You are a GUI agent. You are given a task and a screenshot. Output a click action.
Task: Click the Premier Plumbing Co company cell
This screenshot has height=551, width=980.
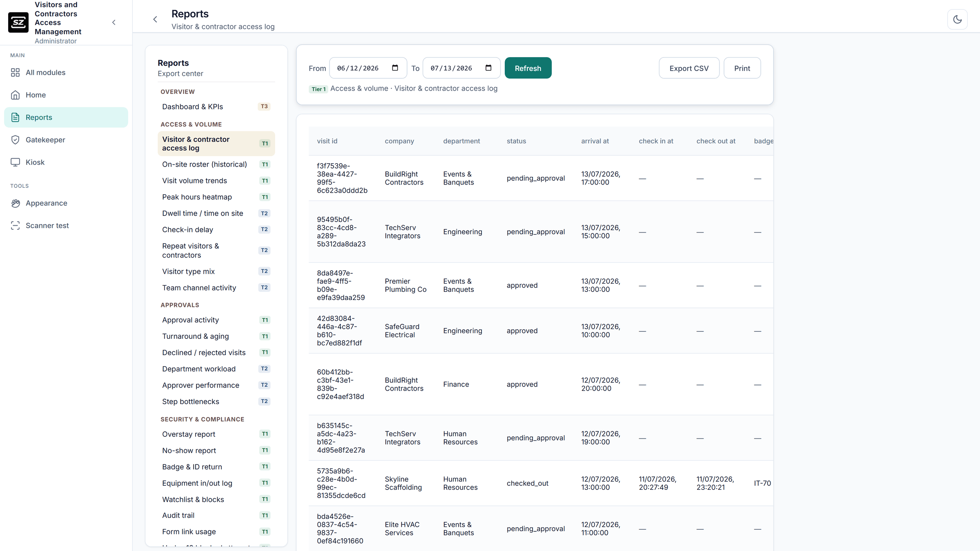405,285
